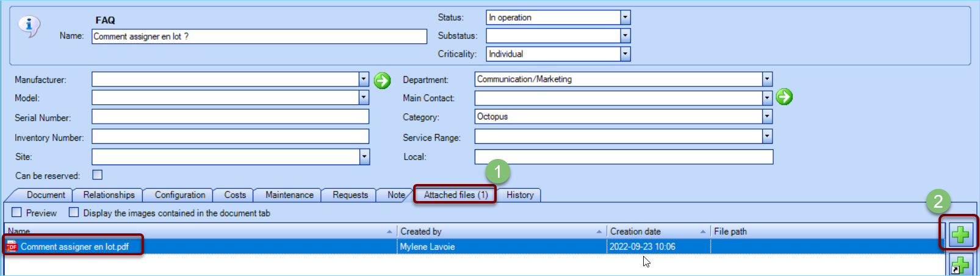Click the FAQ info bubble icon

pyautogui.click(x=29, y=26)
